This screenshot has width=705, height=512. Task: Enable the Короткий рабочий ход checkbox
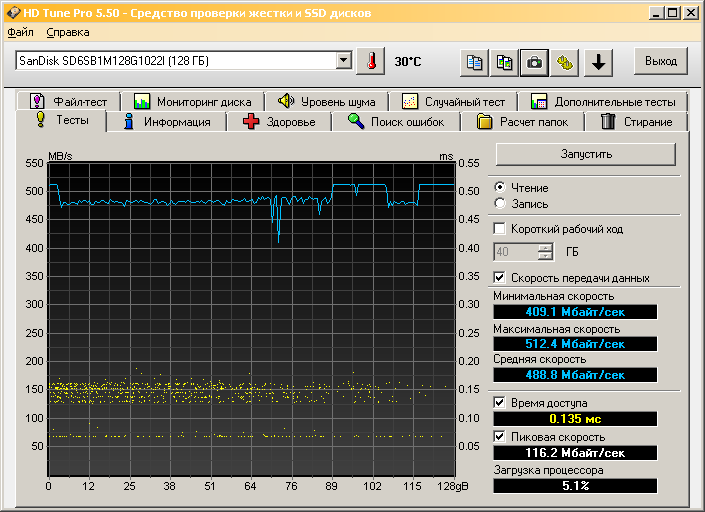point(501,229)
